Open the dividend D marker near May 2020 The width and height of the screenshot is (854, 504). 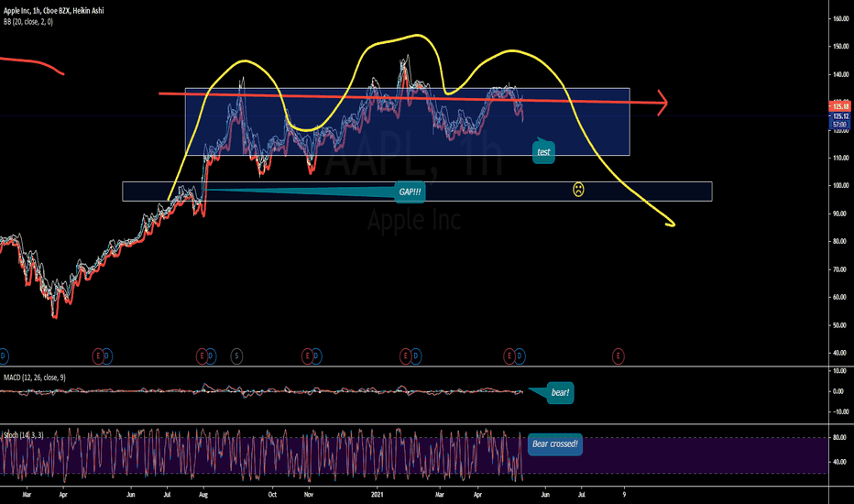point(106,356)
